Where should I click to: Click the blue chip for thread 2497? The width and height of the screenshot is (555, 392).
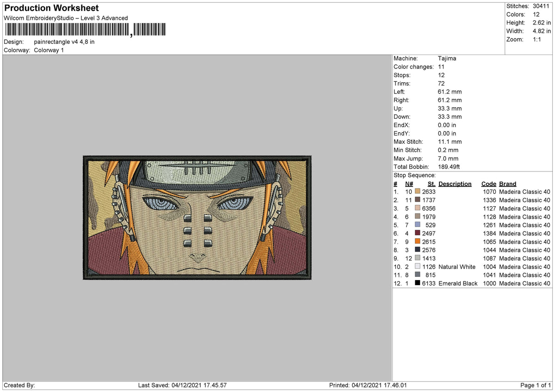click(x=419, y=233)
